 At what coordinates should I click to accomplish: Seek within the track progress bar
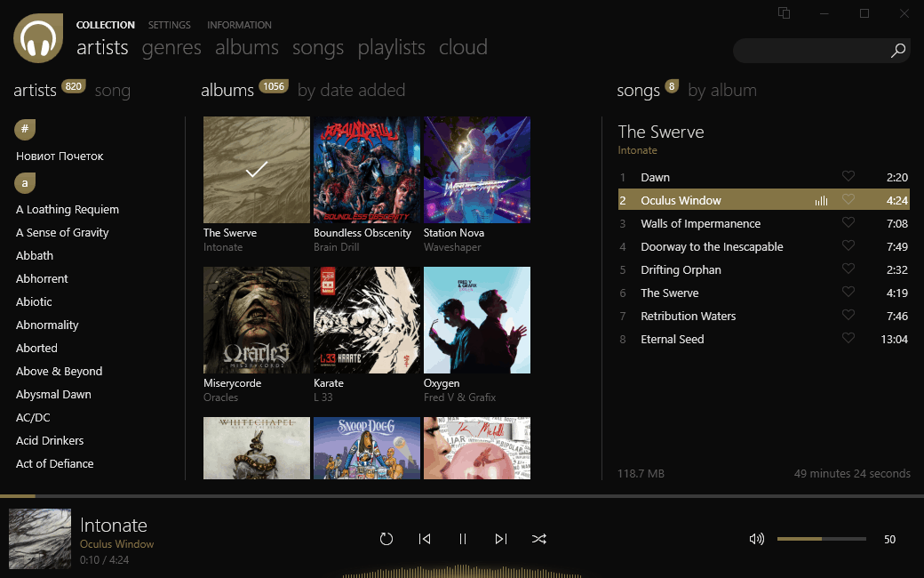point(462,496)
